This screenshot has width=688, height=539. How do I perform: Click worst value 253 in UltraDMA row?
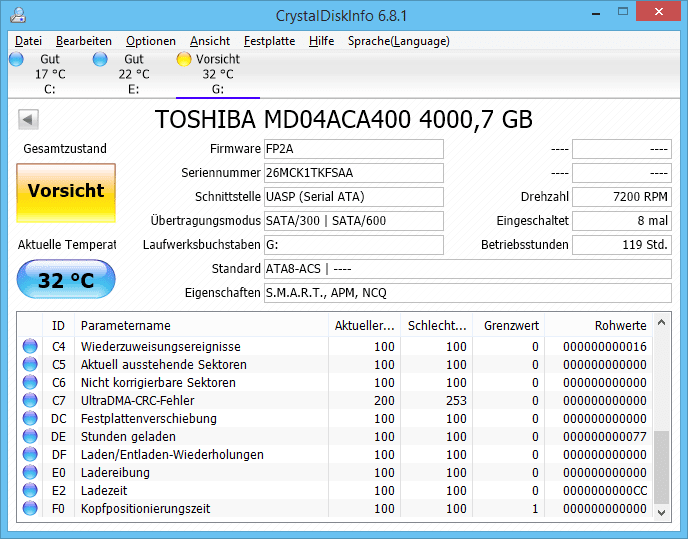pos(456,401)
